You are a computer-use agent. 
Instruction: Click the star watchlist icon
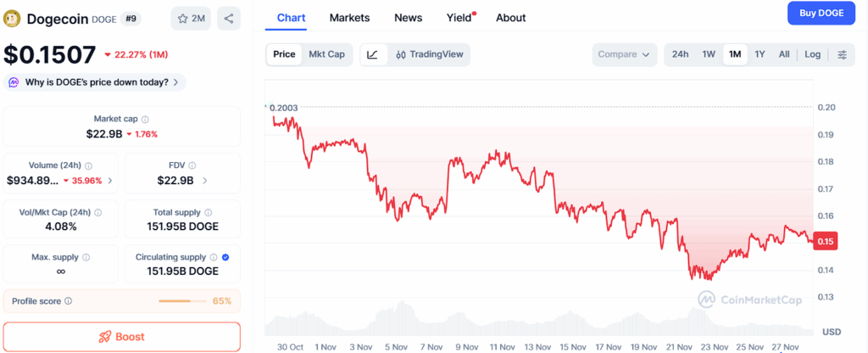(182, 18)
